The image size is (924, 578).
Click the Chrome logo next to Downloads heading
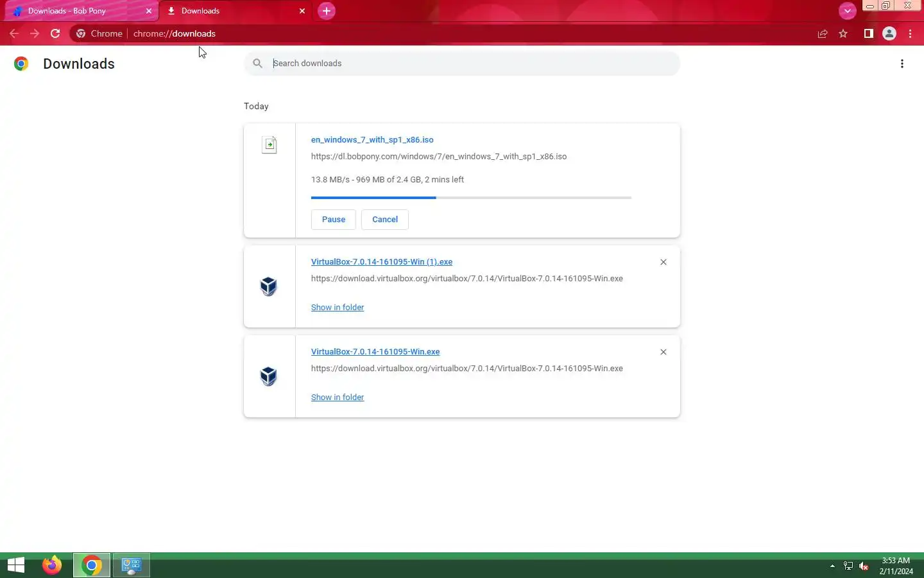pos(21,64)
